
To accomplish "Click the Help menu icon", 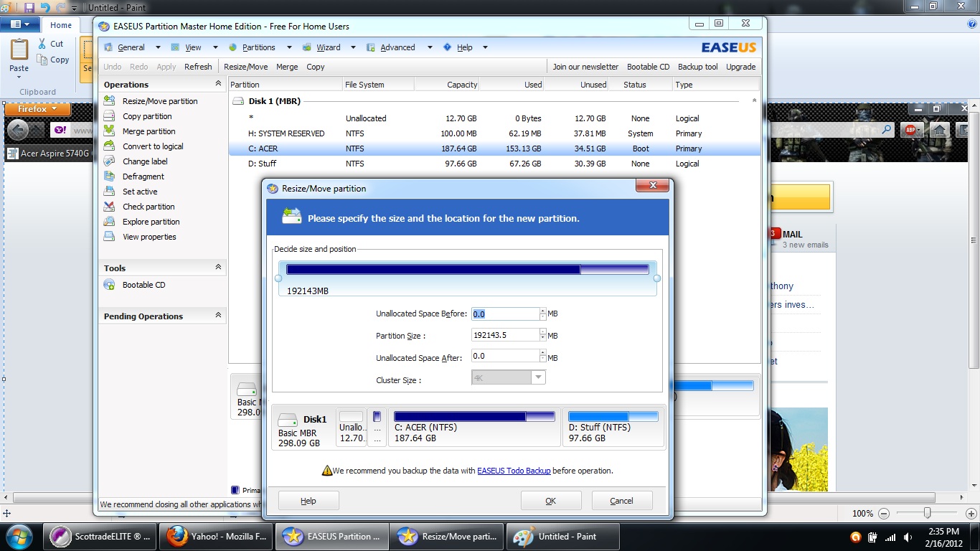I will 448,47.
